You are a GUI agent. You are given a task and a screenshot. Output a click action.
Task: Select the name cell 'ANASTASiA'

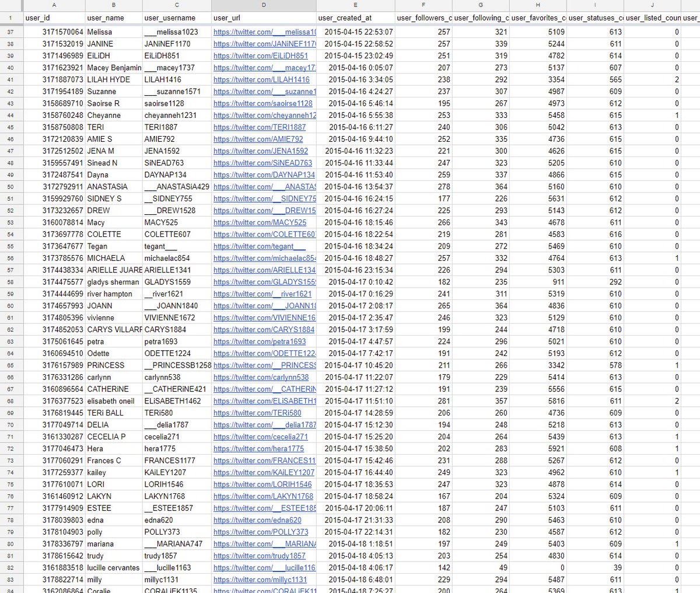point(114,187)
